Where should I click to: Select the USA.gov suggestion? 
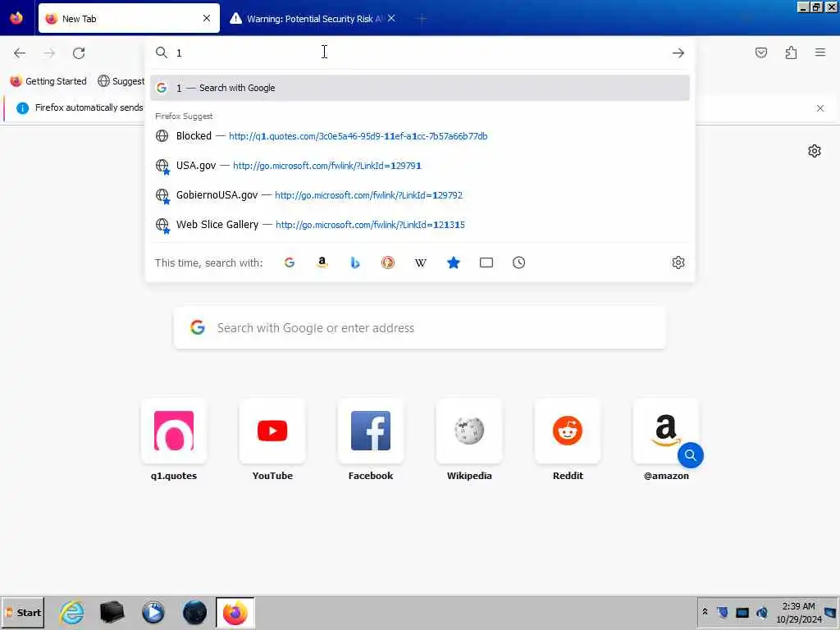pyautogui.click(x=420, y=166)
